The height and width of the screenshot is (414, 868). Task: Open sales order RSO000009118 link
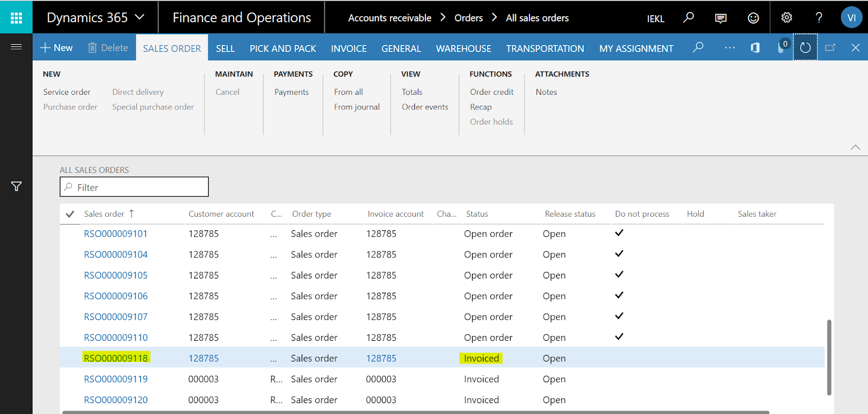click(x=116, y=358)
